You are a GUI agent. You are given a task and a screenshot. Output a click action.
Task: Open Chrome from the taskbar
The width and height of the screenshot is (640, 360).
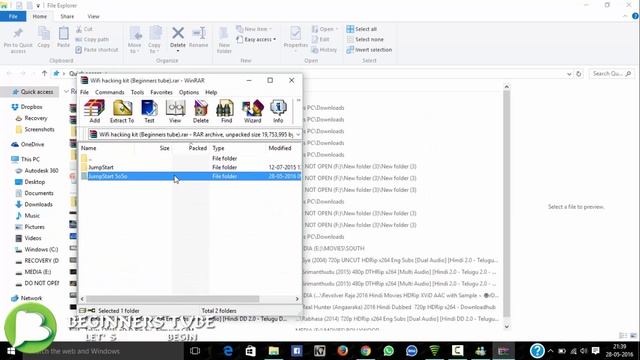coord(366,351)
